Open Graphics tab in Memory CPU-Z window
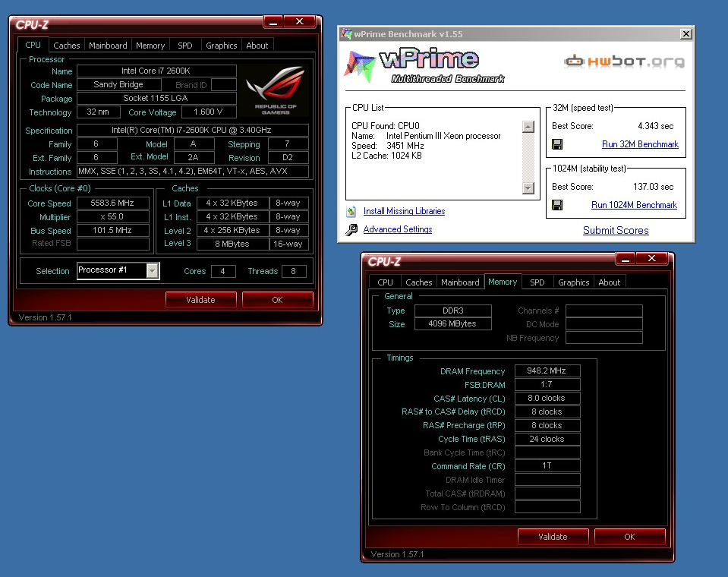The width and height of the screenshot is (728, 577). click(x=573, y=282)
